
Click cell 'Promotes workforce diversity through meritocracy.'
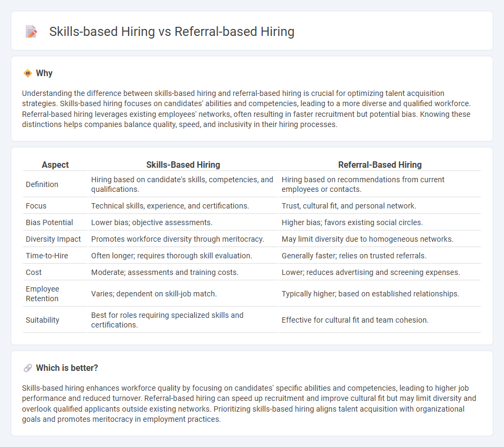pyautogui.click(x=183, y=240)
